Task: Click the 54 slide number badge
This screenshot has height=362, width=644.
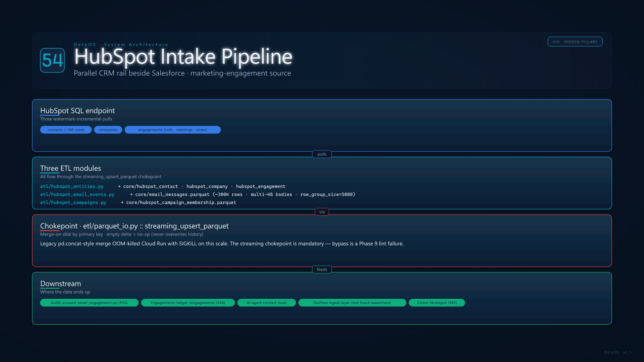Action: coord(52,60)
